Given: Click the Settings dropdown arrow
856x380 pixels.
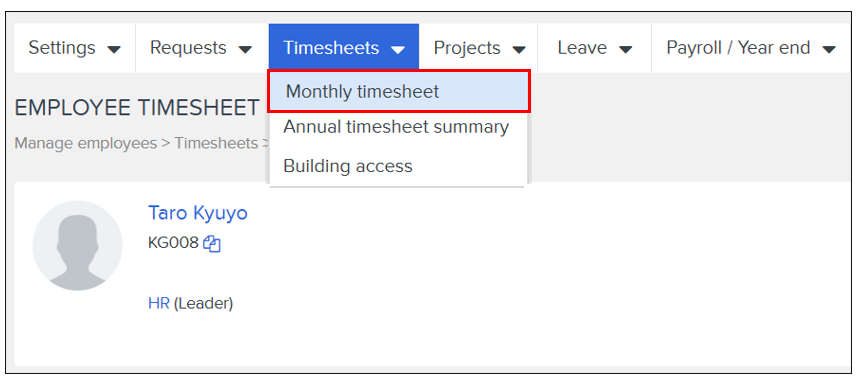Looking at the screenshot, I should point(114,50).
